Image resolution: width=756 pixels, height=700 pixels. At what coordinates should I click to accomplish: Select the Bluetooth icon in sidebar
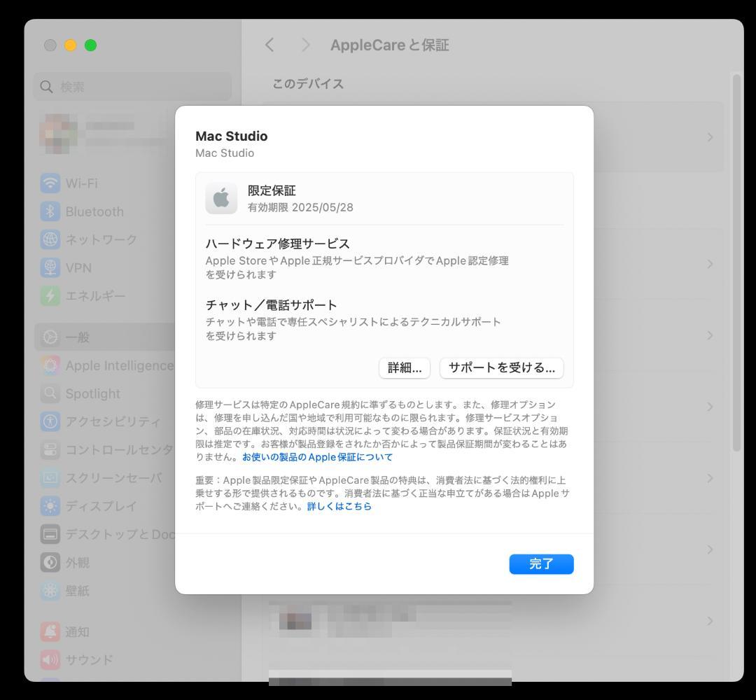pos(50,211)
